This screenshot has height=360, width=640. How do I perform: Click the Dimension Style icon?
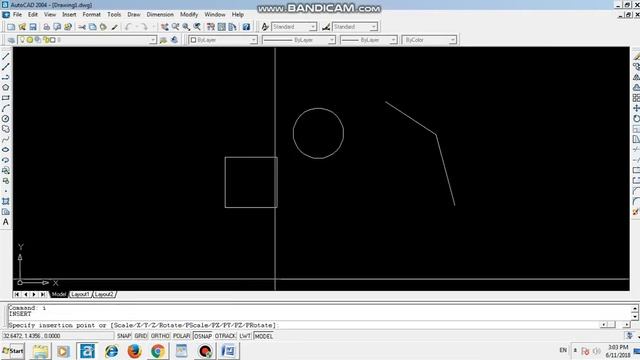click(x=326, y=27)
